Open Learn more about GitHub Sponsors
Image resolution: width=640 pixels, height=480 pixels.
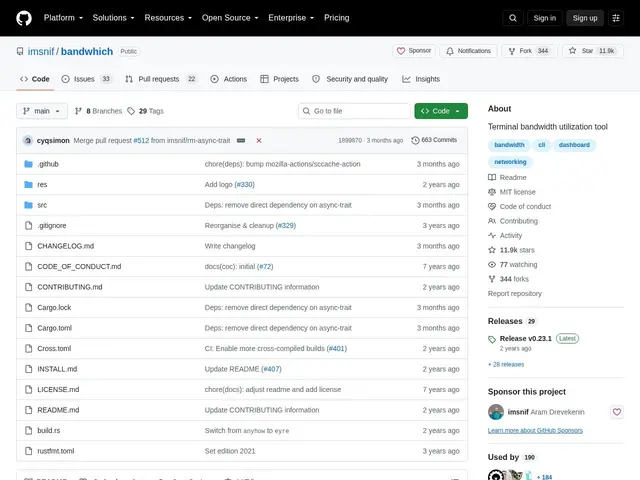point(535,431)
